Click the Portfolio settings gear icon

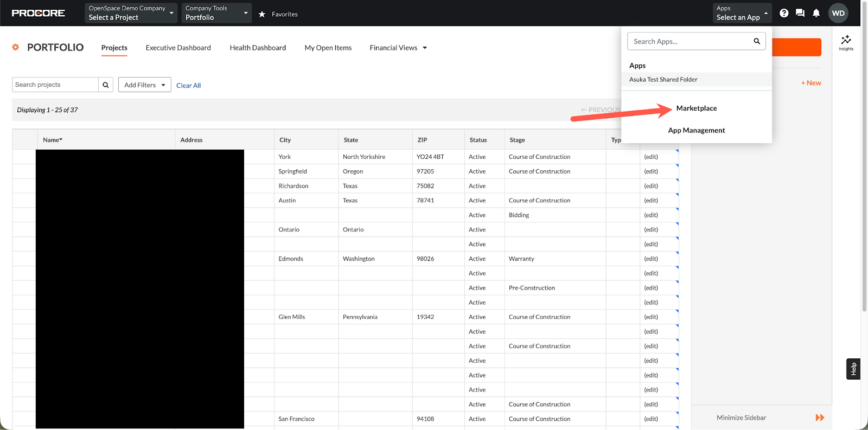16,47
